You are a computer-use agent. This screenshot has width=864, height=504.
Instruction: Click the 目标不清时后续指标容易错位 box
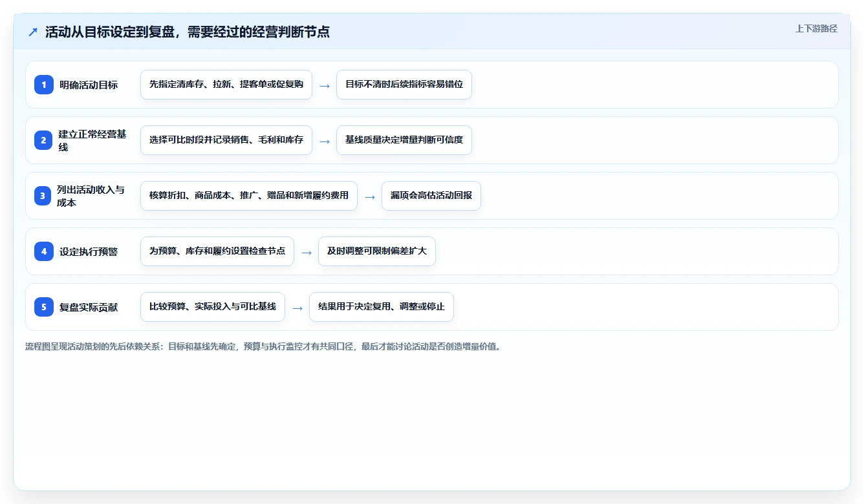click(x=404, y=85)
